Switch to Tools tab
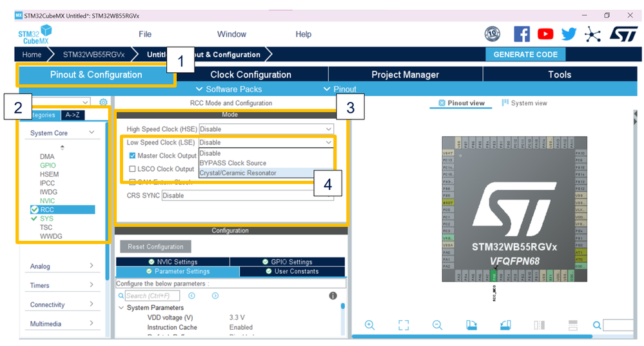 (560, 74)
